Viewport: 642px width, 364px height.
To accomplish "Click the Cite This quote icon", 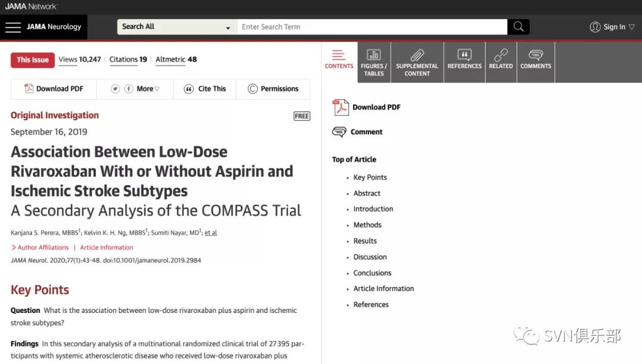I will (x=189, y=88).
